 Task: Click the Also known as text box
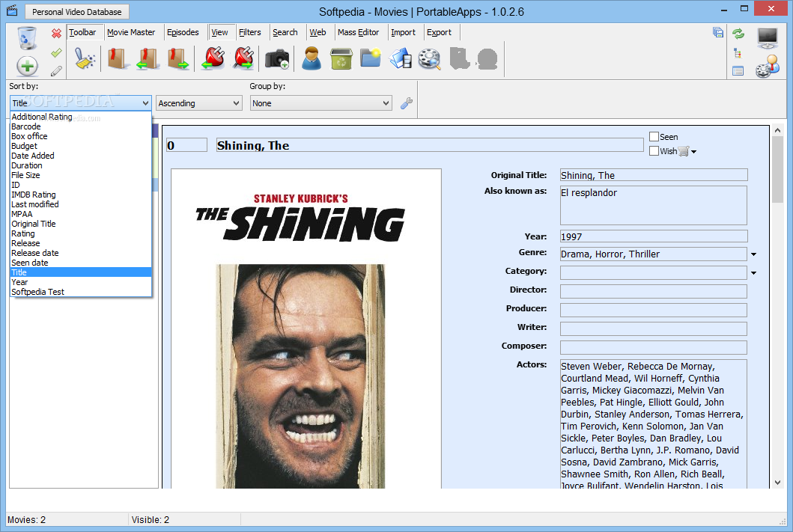(x=654, y=205)
